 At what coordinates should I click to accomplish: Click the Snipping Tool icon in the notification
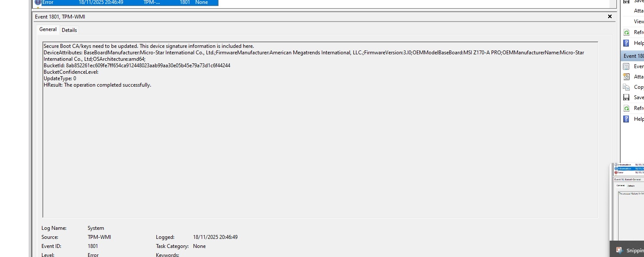coord(619,250)
